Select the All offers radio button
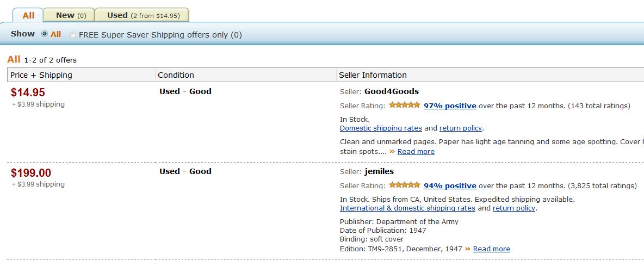644x260 pixels. click(45, 34)
